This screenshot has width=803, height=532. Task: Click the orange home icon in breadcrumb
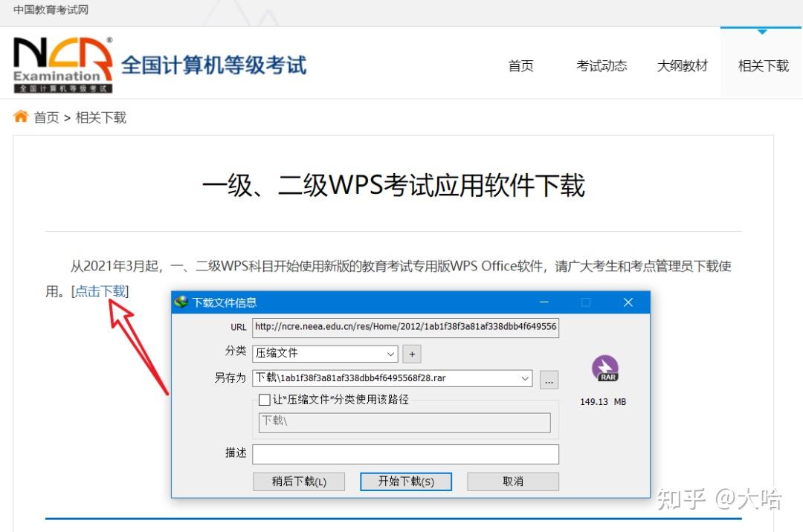(x=21, y=117)
